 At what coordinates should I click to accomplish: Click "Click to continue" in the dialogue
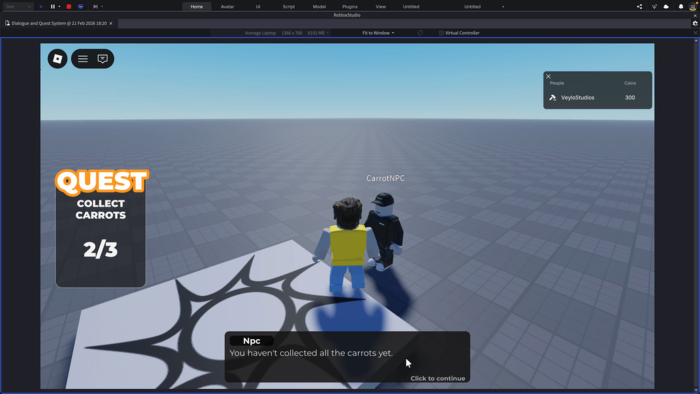(x=438, y=378)
